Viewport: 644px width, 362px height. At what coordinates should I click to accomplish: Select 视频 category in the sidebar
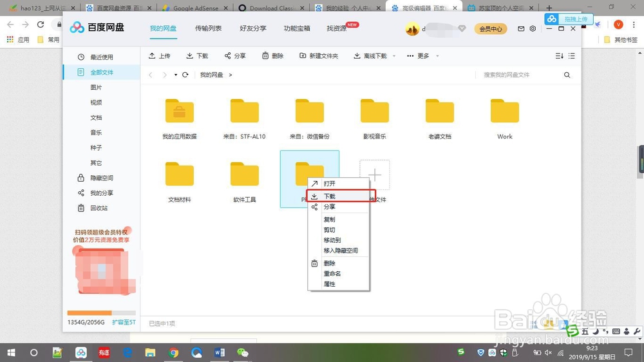[x=96, y=102]
